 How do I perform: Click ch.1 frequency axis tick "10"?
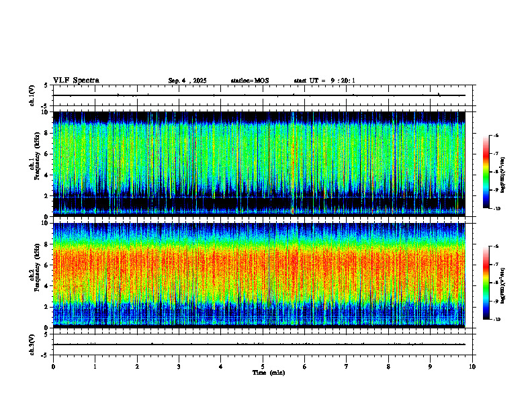(46, 112)
